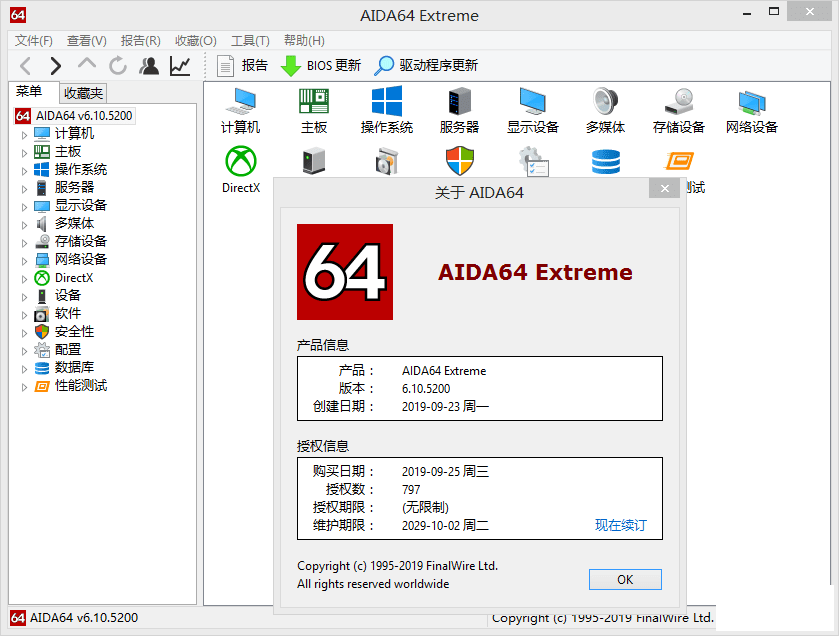Expand the 操作系统 tree node

click(24, 171)
